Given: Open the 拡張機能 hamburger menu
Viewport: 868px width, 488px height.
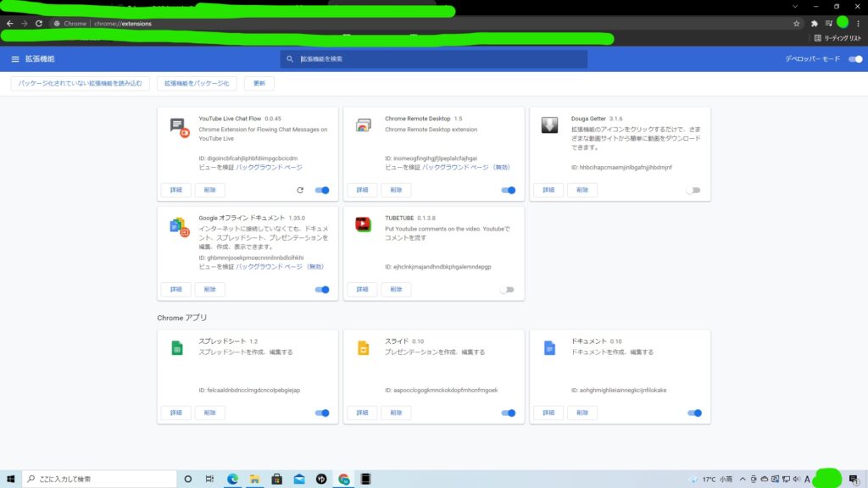Looking at the screenshot, I should pyautogui.click(x=15, y=59).
